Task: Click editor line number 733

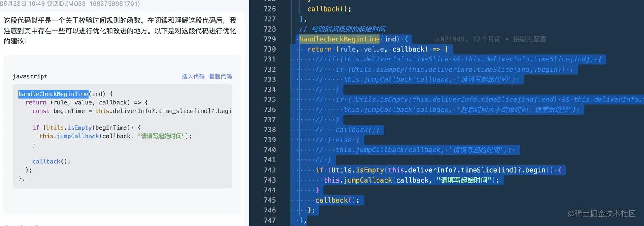Action: [270, 79]
